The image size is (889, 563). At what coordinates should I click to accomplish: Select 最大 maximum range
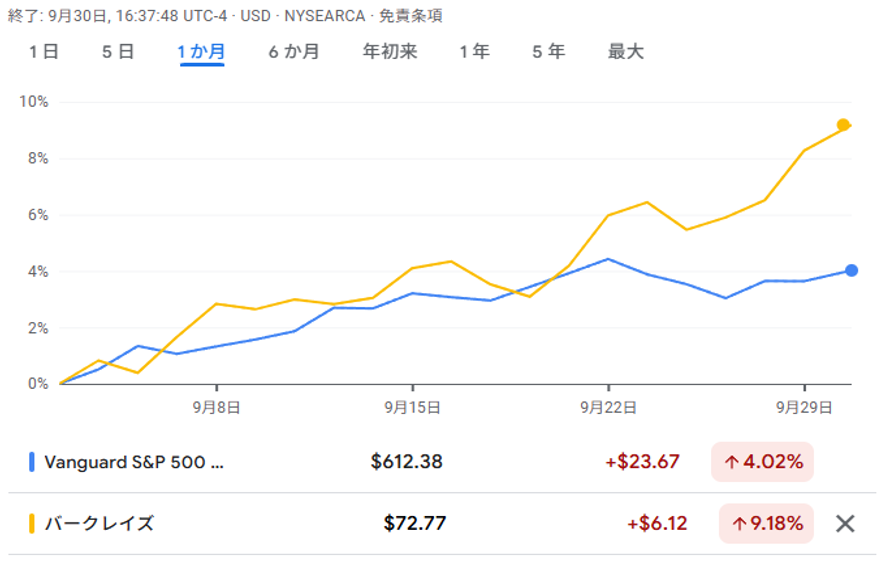point(625,52)
